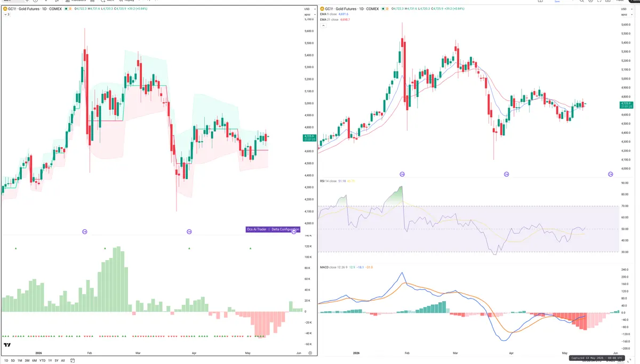This screenshot has width=640, height=364.
Task: Click the market status dot in right chart
Action: (382, 9)
